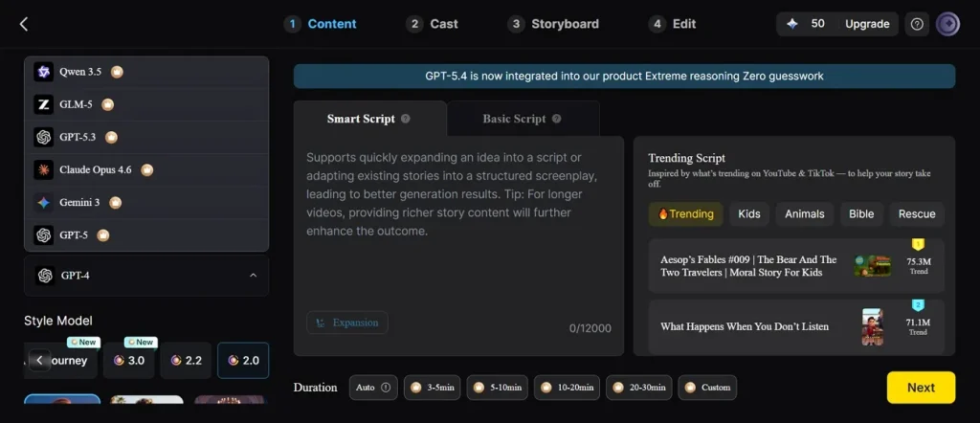Select Auto duration option
This screenshot has height=423, width=980.
tap(373, 388)
